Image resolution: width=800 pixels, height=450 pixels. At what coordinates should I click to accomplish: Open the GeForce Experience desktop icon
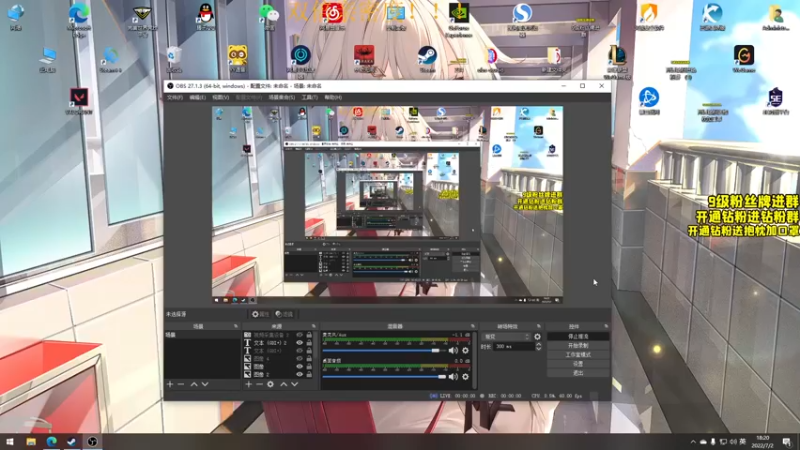coord(459,19)
